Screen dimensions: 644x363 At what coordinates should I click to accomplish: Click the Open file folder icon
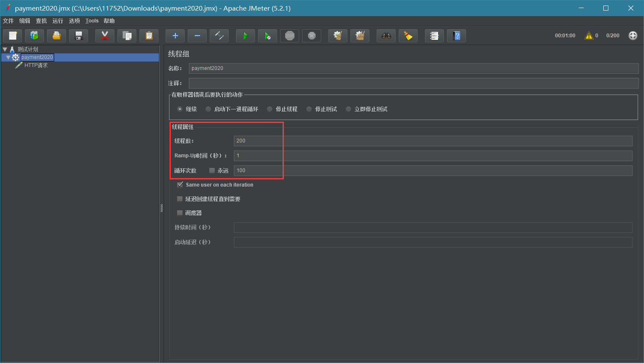[57, 36]
